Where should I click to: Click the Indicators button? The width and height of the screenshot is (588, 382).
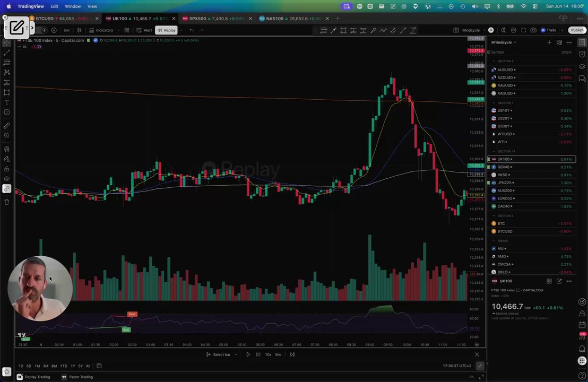(x=101, y=30)
